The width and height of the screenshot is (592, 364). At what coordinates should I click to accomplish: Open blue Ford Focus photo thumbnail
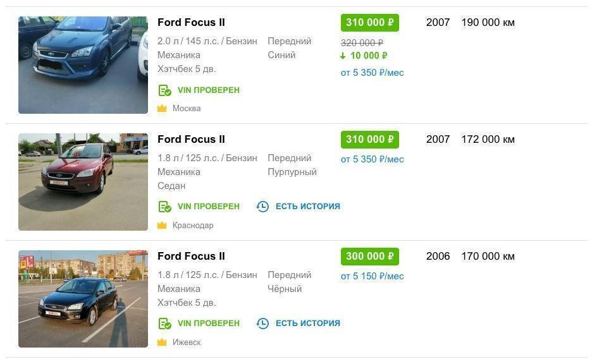[x=83, y=65]
